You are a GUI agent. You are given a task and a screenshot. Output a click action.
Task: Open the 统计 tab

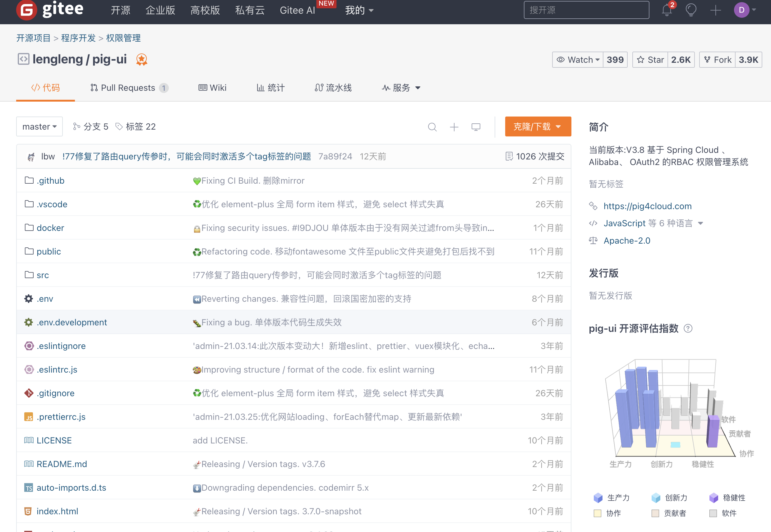point(270,88)
